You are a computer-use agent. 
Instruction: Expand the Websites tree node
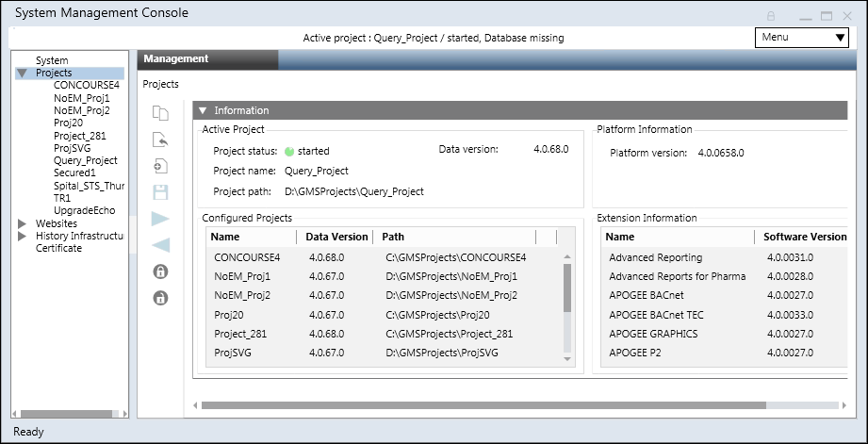[23, 223]
